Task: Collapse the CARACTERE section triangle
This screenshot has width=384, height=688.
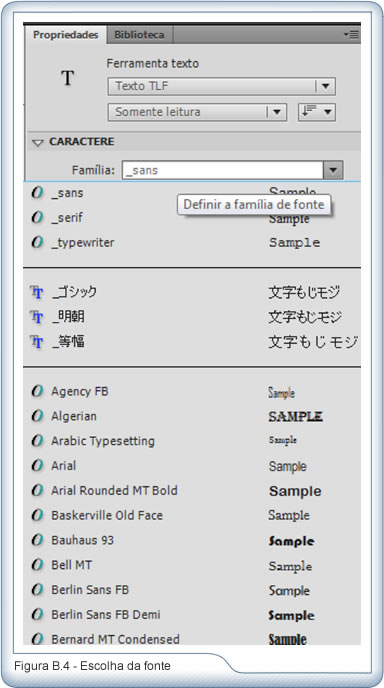Action: point(38,142)
